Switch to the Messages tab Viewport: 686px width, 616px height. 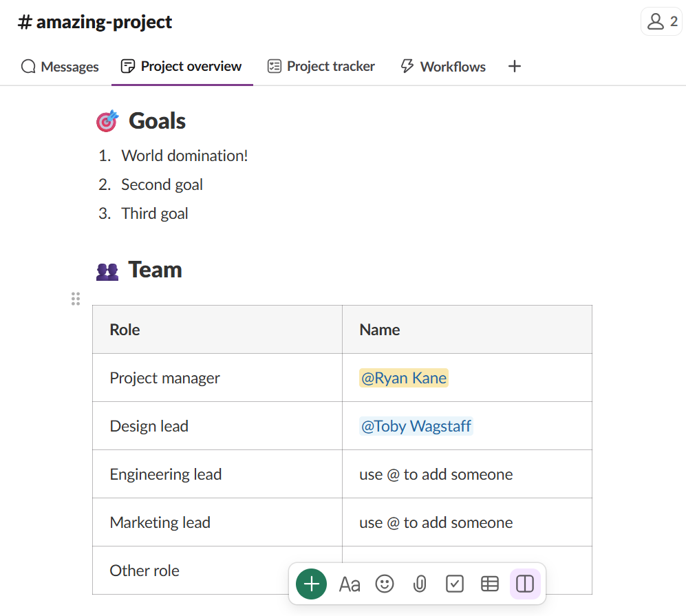coord(61,67)
